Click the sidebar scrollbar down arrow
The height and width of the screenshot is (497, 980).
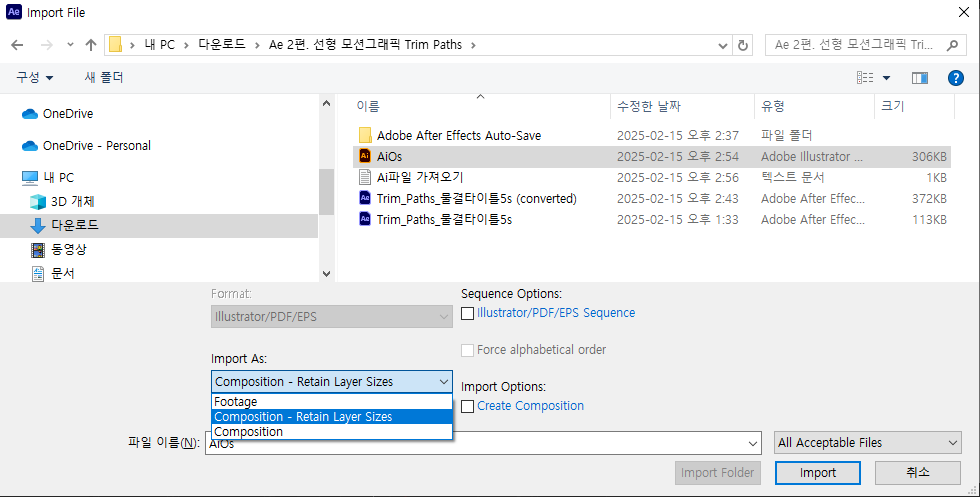point(326,274)
